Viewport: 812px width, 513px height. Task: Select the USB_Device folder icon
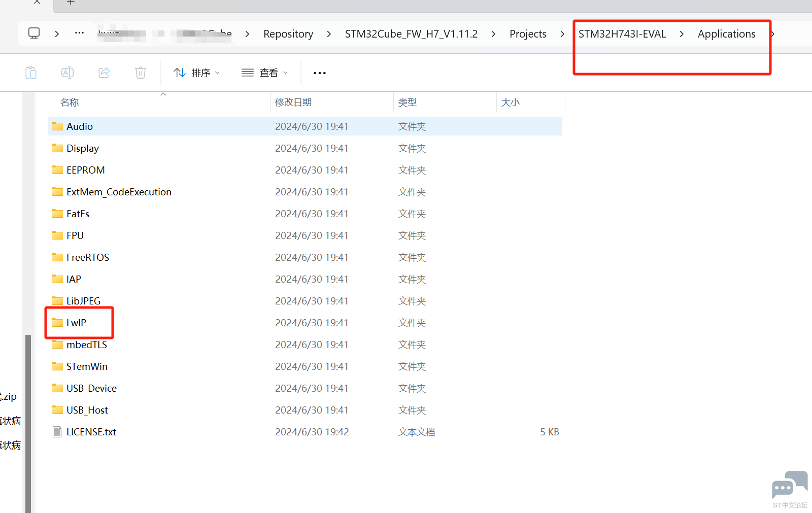(57, 388)
